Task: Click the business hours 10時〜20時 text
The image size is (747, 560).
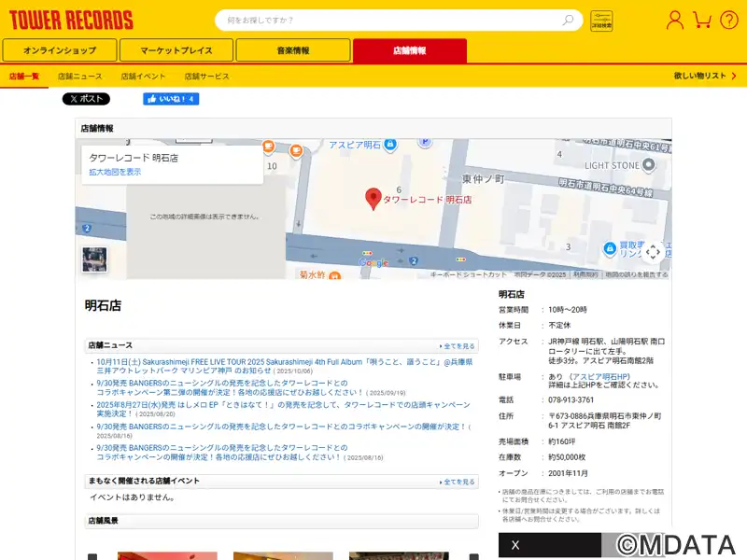Action: coord(568,310)
